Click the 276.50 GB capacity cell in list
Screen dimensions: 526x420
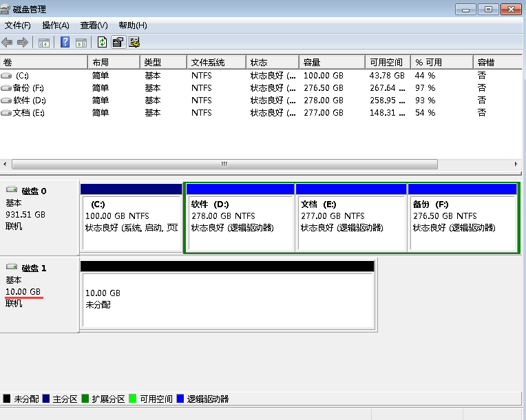point(324,88)
